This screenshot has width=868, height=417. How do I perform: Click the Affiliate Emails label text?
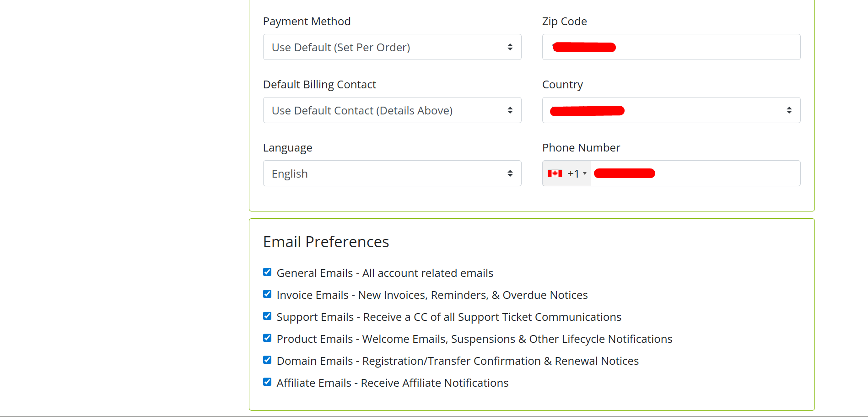392,383
